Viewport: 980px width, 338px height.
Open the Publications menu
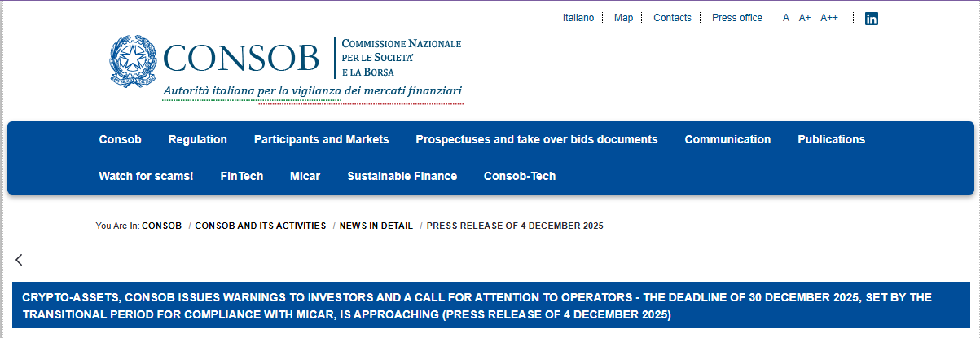pos(831,139)
